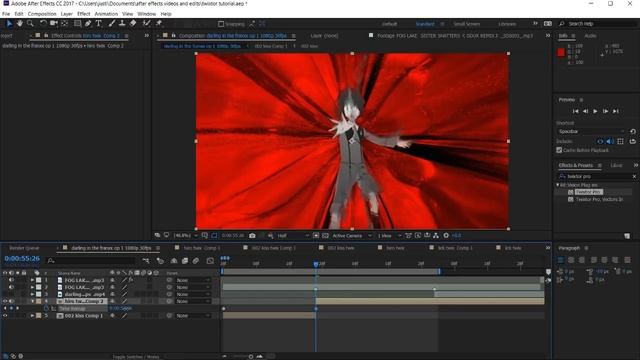Toggle the Snapping checkbox

[x=221, y=24]
